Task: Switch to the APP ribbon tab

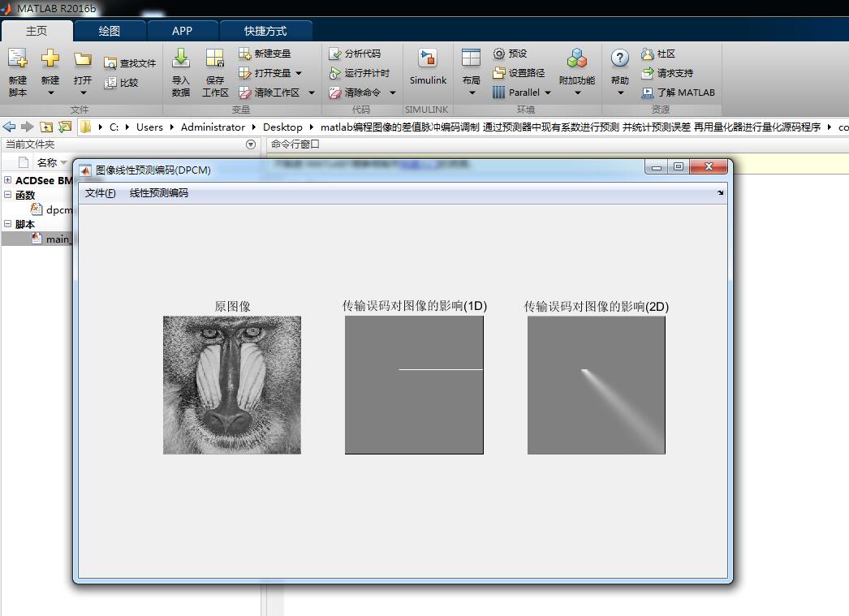Action: click(182, 31)
